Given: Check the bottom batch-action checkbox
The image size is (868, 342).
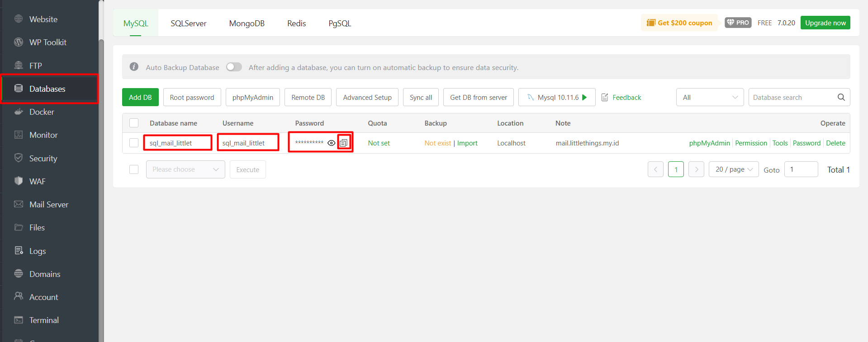Looking at the screenshot, I should pos(134,169).
